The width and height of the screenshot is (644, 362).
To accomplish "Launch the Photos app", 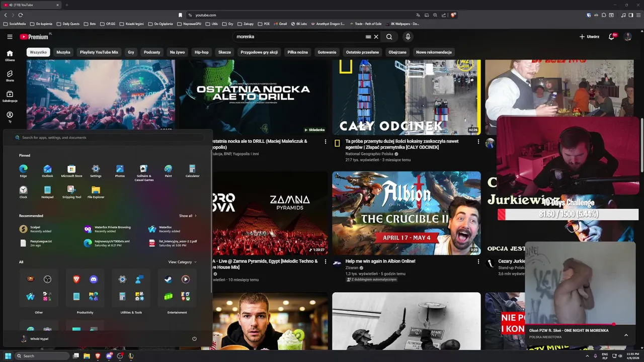I will (120, 171).
